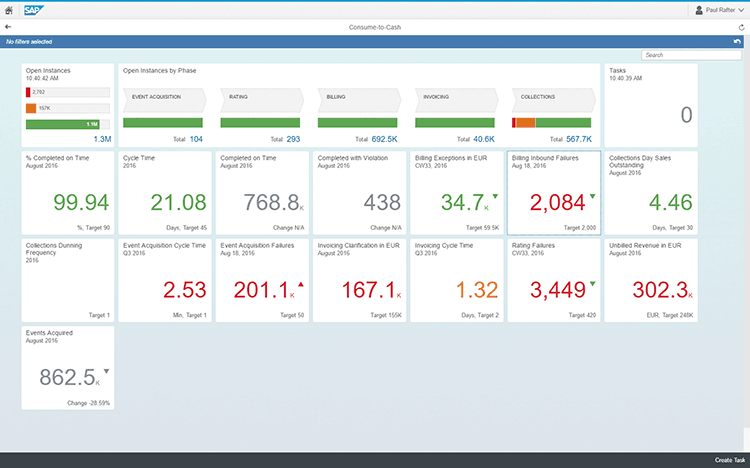This screenshot has height=468, width=750.
Task: Click the refresh icon near the title
Action: 741,27
